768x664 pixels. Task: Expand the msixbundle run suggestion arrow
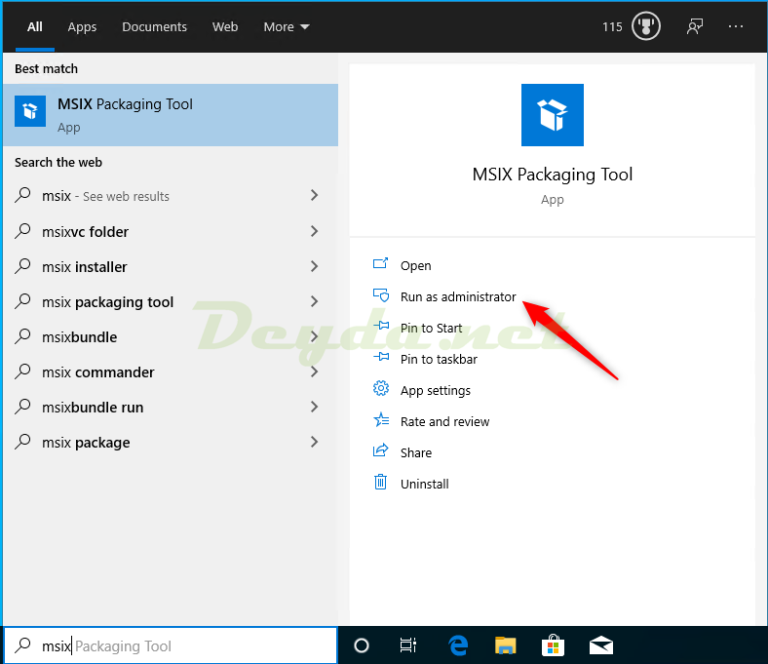tap(314, 407)
